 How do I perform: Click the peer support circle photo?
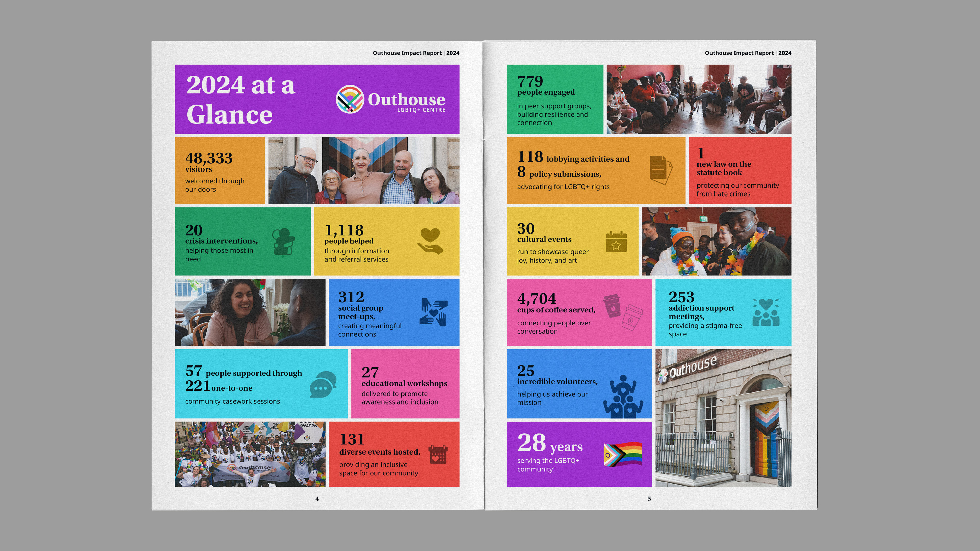pyautogui.click(x=699, y=99)
